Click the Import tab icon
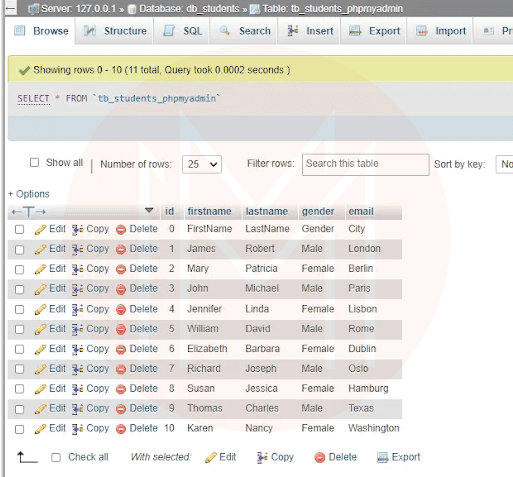Viewport: 513px width, 477px height. point(422,31)
